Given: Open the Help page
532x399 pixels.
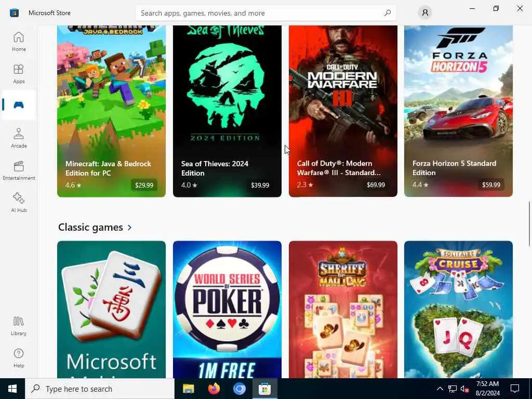Looking at the screenshot, I should point(19,358).
